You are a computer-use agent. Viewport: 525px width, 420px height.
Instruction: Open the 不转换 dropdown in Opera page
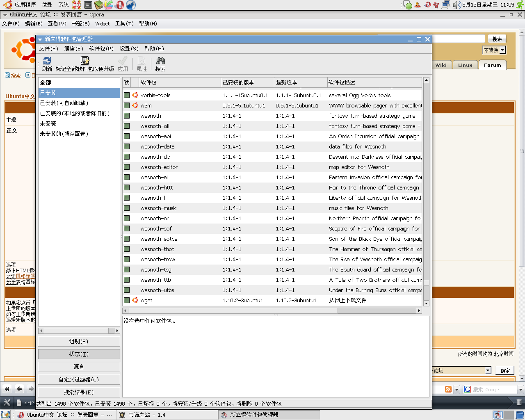click(494, 50)
